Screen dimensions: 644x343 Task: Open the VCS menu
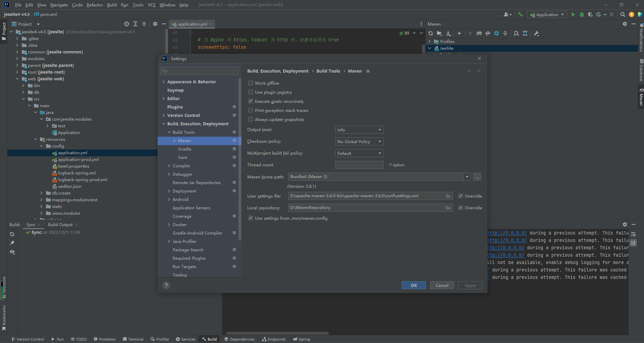(152, 5)
